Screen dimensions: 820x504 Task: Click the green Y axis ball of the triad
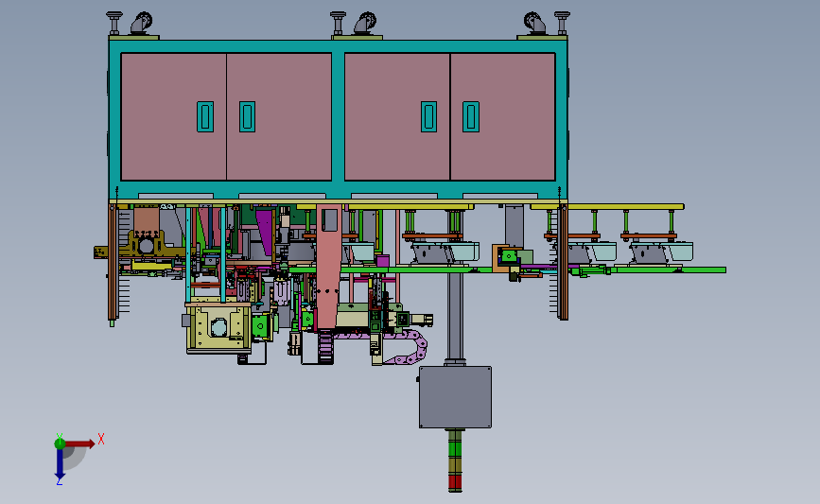tap(60, 443)
